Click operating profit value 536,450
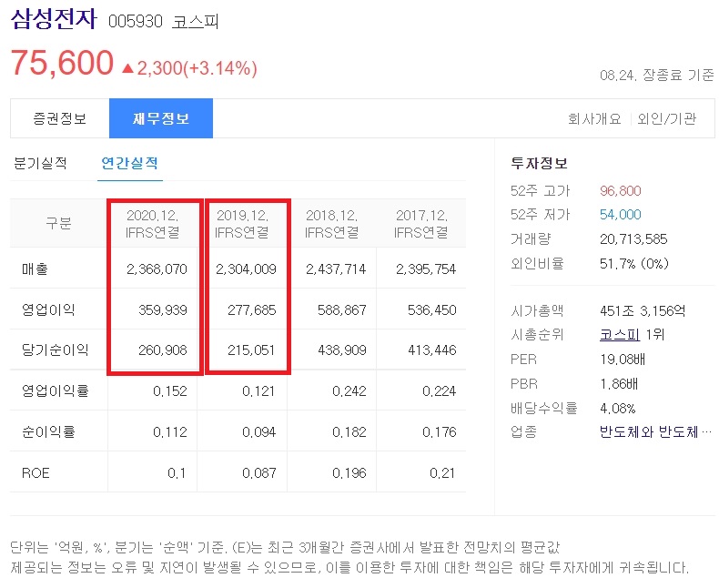This screenshot has height=588, width=719. click(431, 310)
